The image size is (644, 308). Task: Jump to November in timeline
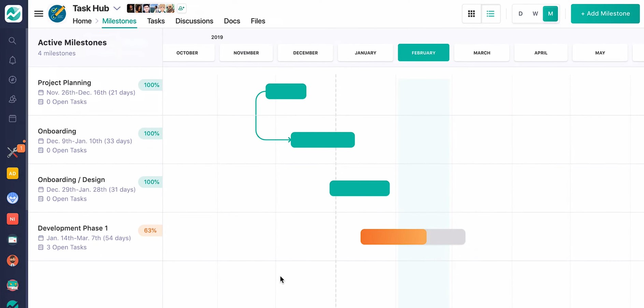click(x=246, y=53)
